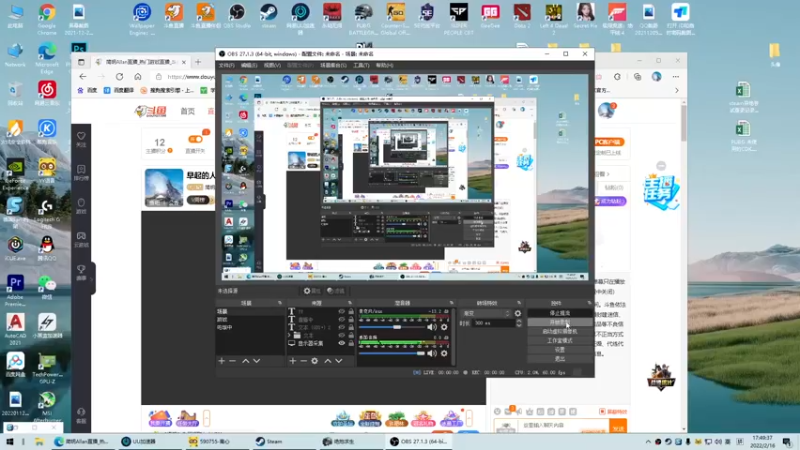This screenshot has height=450, width=800.
Task: Move scene down in Scenes panel
Action: 257,361
